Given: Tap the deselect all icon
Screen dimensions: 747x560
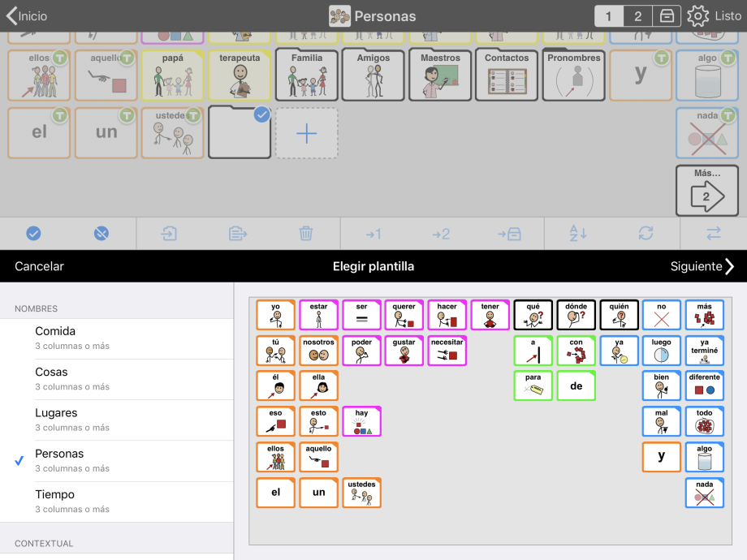Looking at the screenshot, I should 101,234.
